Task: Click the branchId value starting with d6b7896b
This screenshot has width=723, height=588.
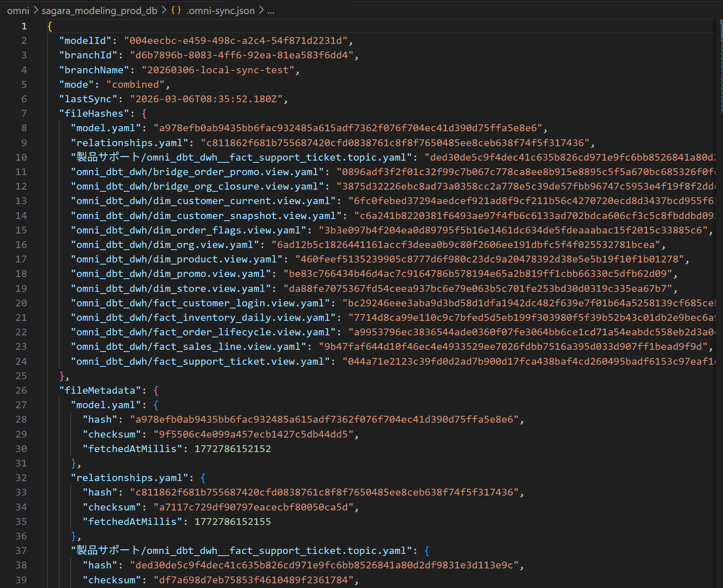Action: point(242,55)
